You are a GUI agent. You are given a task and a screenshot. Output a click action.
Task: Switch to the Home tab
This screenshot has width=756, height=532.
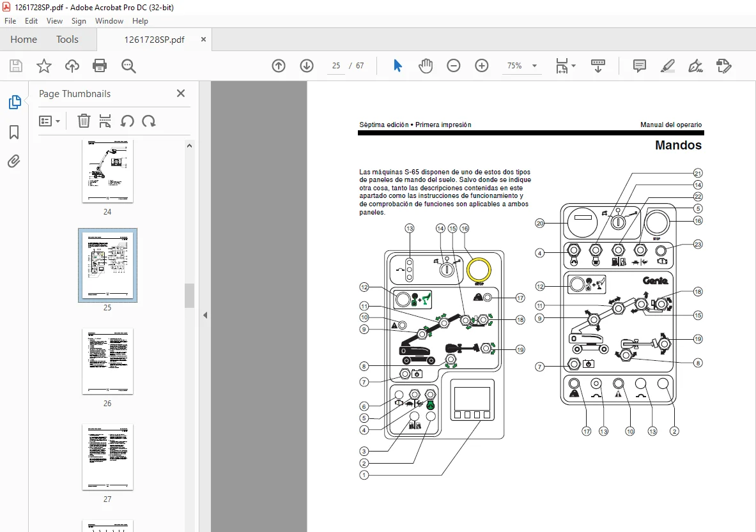point(24,40)
